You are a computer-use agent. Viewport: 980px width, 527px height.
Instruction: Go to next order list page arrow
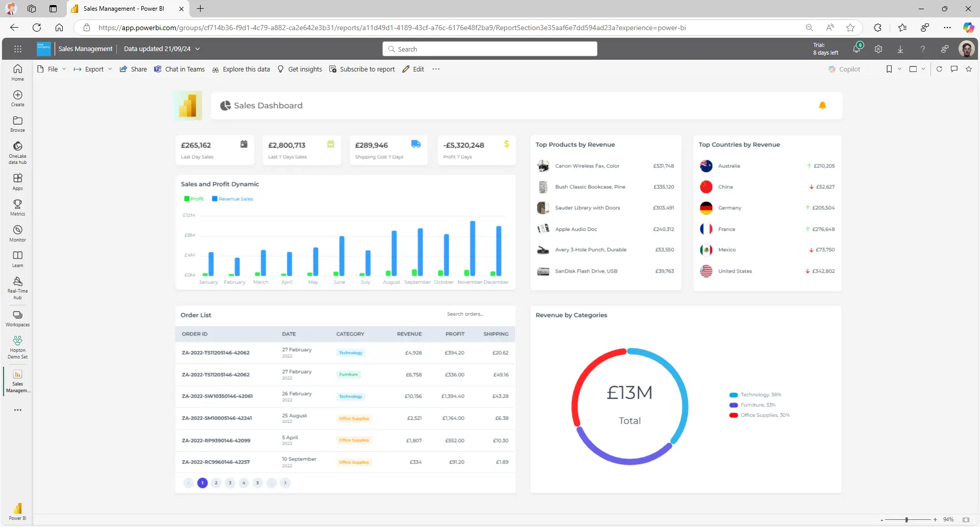click(x=285, y=483)
